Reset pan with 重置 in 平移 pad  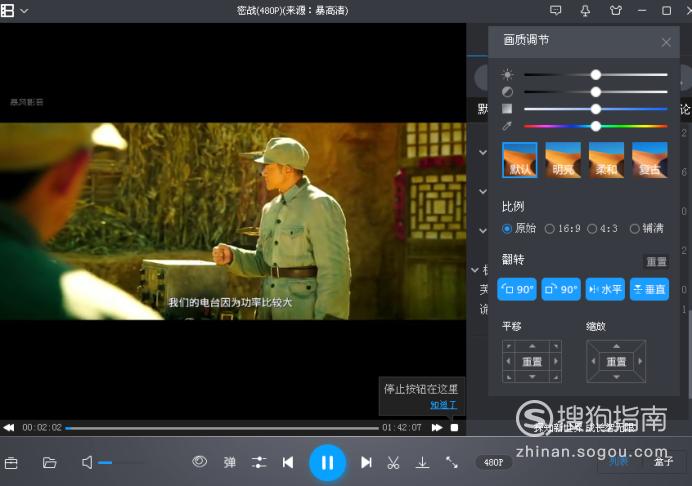tap(532, 362)
